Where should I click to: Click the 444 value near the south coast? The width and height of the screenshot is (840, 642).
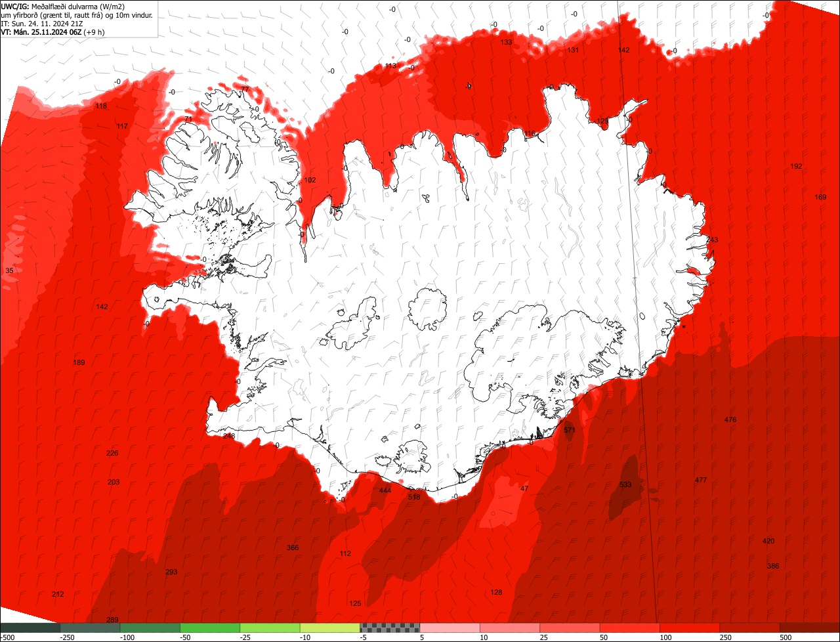tap(385, 490)
